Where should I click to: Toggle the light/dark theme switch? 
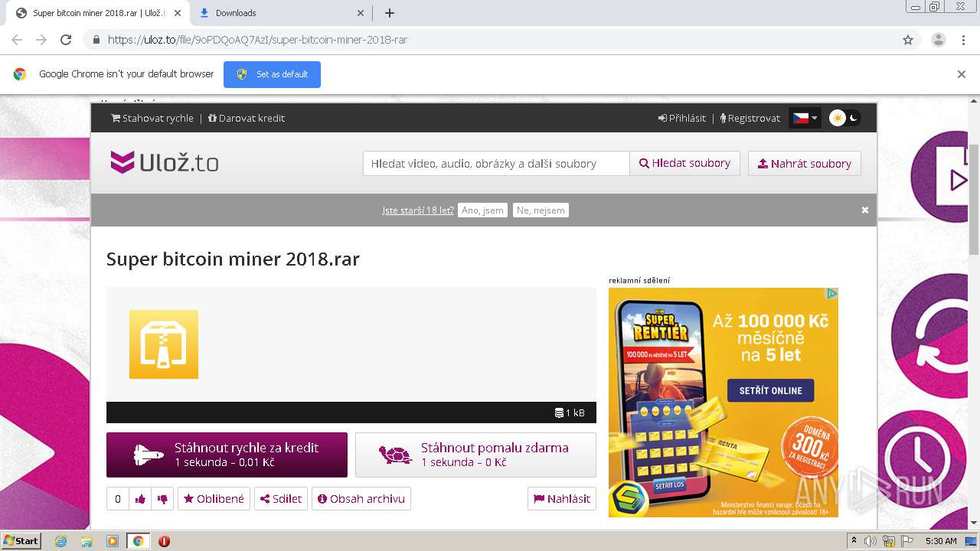pyautogui.click(x=845, y=118)
